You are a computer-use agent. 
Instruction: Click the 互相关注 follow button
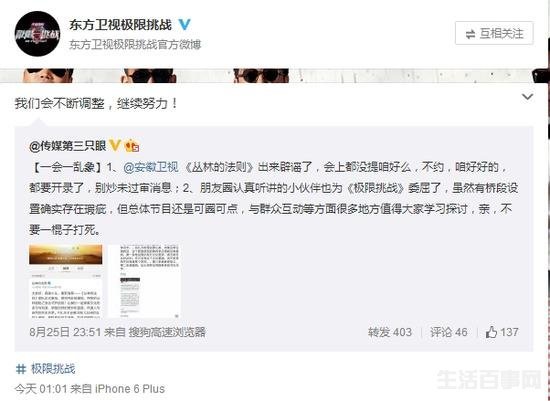tap(494, 33)
